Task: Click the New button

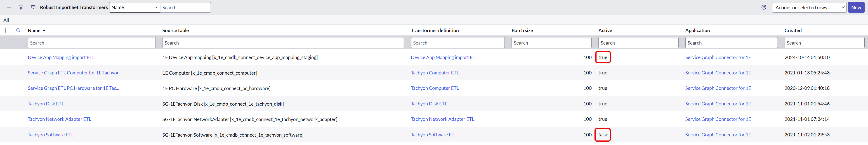Action: [x=856, y=7]
